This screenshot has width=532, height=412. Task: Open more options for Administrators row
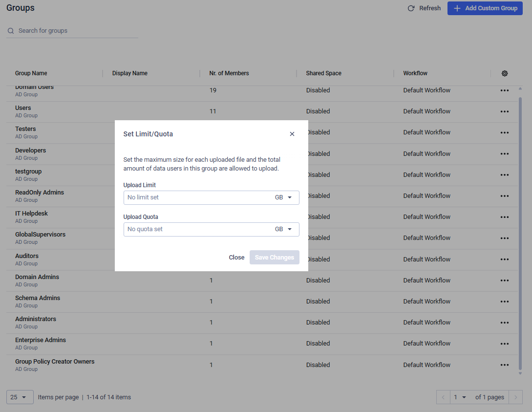click(505, 323)
